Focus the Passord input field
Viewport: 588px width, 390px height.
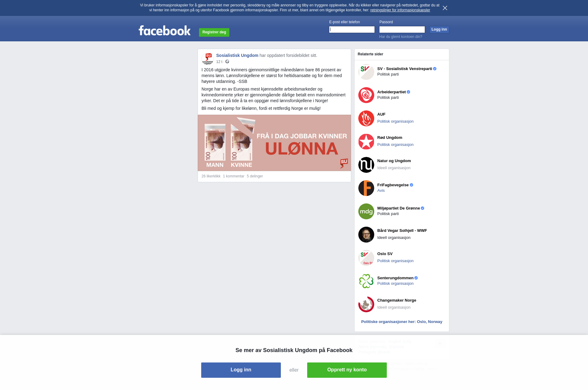coord(402,29)
